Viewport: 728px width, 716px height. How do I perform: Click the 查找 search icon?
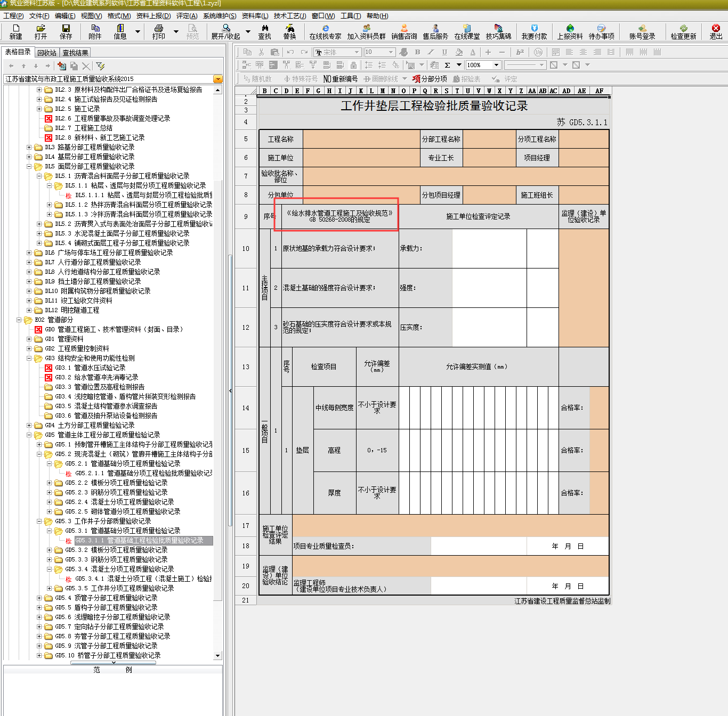[264, 31]
